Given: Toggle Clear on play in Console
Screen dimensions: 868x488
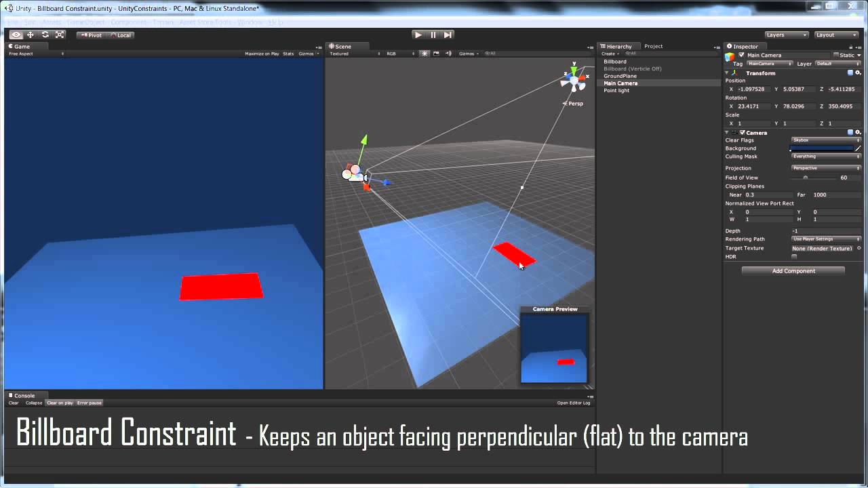Looking at the screenshot, I should click(x=60, y=403).
